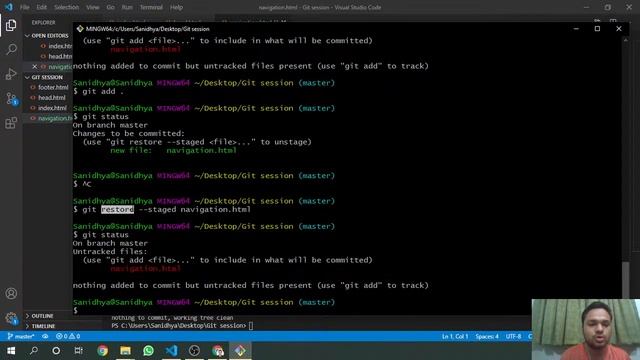Click the Git Bash icon in terminal title
The height and width of the screenshot is (360, 640).
pyautogui.click(x=80, y=29)
